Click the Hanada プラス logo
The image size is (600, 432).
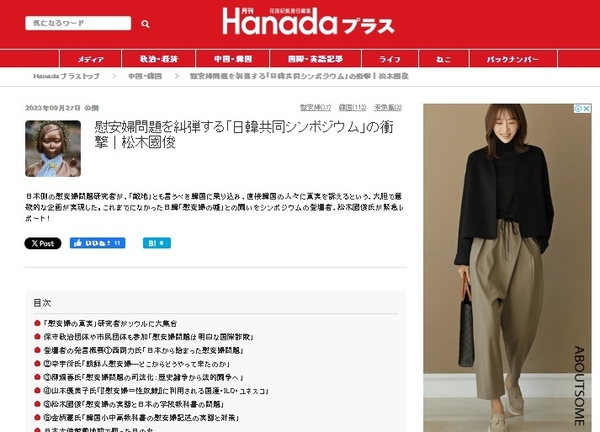click(308, 22)
